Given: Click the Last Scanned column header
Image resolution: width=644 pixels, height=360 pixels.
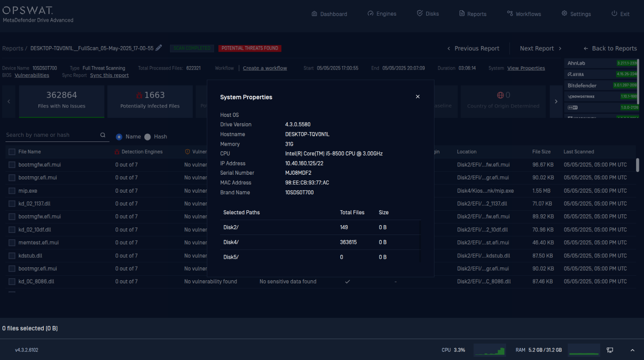Looking at the screenshot, I should tap(578, 152).
